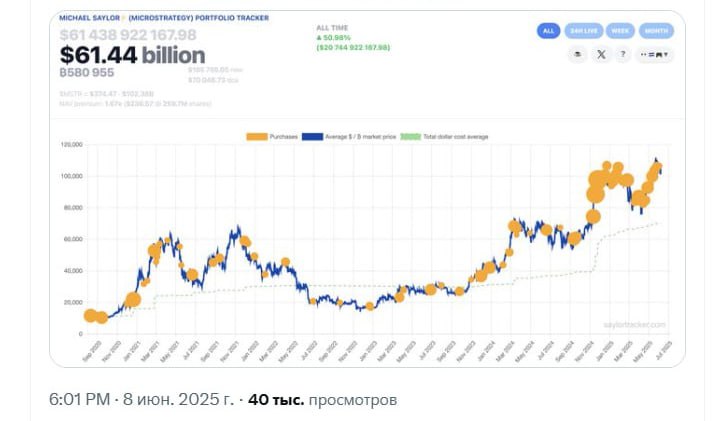Click the $61.44 billion portfolio value

pyautogui.click(x=132, y=55)
